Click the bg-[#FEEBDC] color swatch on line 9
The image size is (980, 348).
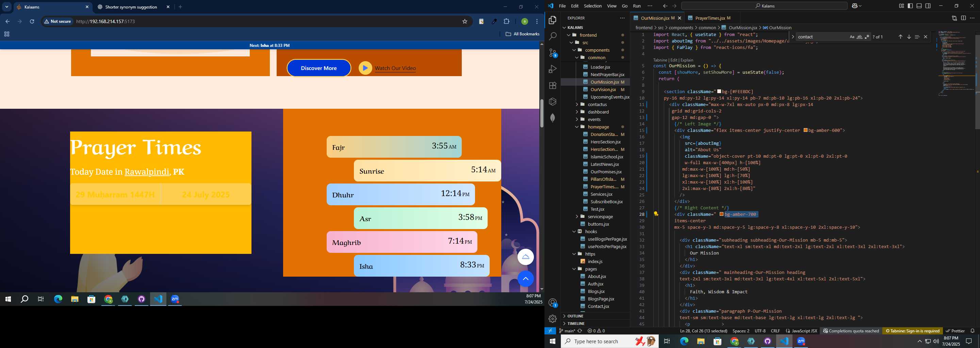point(719,91)
